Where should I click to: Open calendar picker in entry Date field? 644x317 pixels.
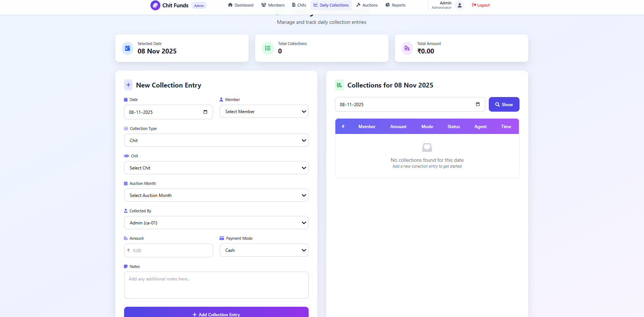(x=205, y=112)
